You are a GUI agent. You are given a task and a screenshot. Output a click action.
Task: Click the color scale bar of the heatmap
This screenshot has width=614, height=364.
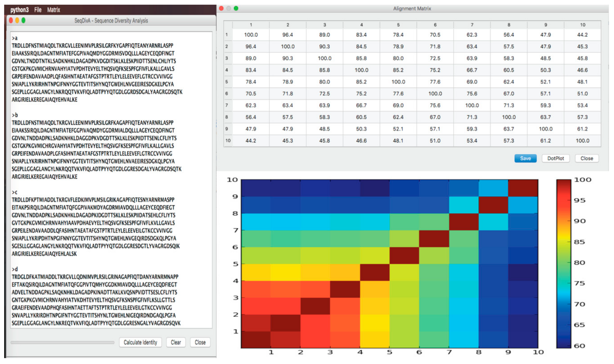point(564,264)
